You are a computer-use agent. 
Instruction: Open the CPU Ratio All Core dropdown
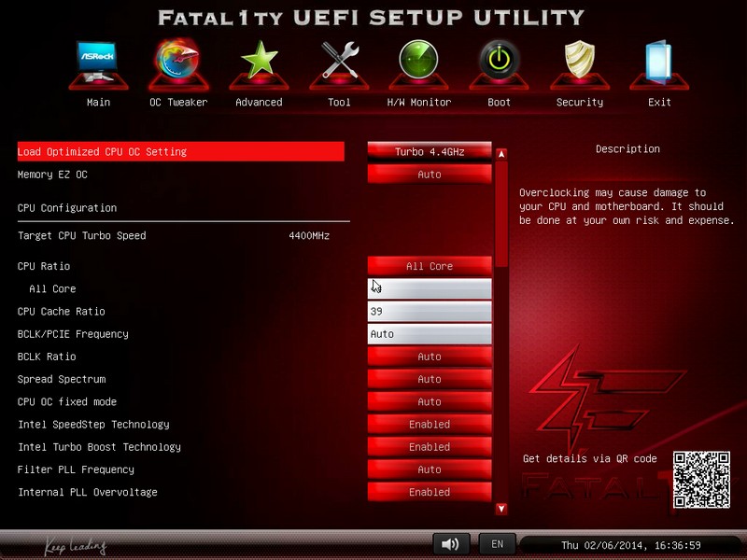(x=430, y=266)
